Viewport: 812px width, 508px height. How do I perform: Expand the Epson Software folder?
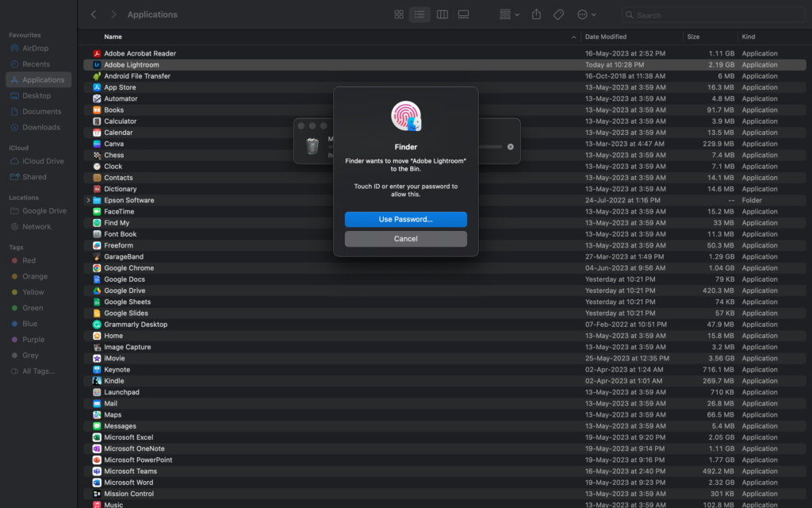pos(88,200)
